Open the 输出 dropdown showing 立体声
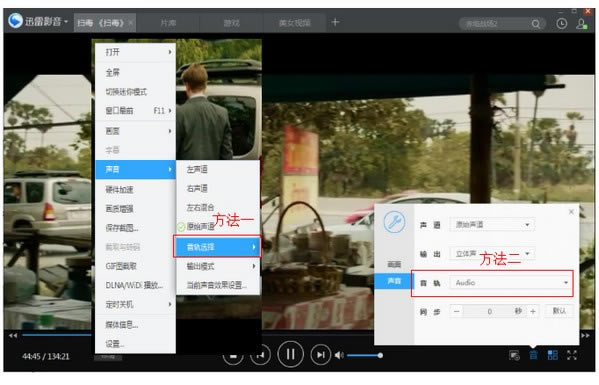Screen dimensions: 599x385 pos(492,254)
